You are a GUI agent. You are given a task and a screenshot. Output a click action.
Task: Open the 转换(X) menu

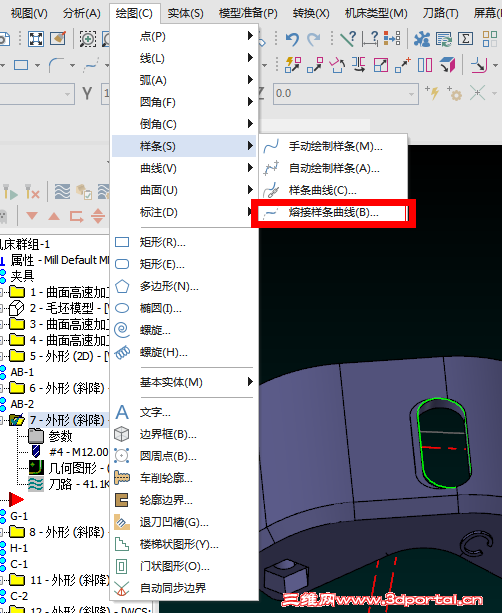(x=311, y=13)
